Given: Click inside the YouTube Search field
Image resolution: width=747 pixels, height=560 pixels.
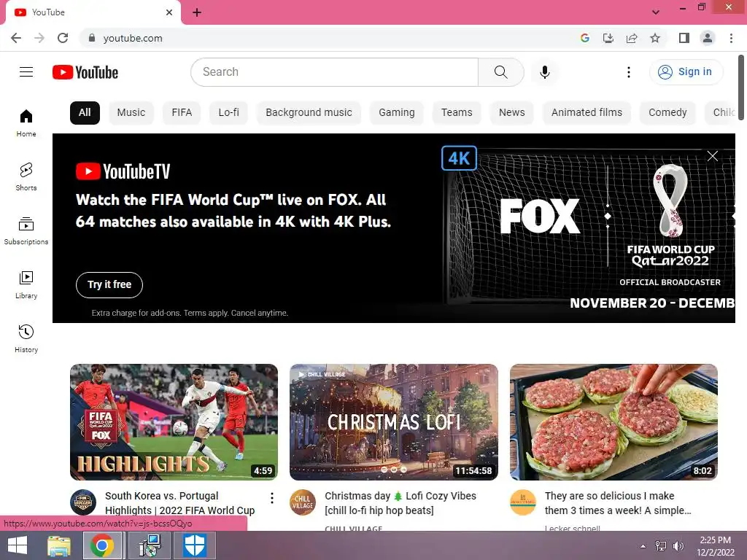Looking at the screenshot, I should coord(334,72).
